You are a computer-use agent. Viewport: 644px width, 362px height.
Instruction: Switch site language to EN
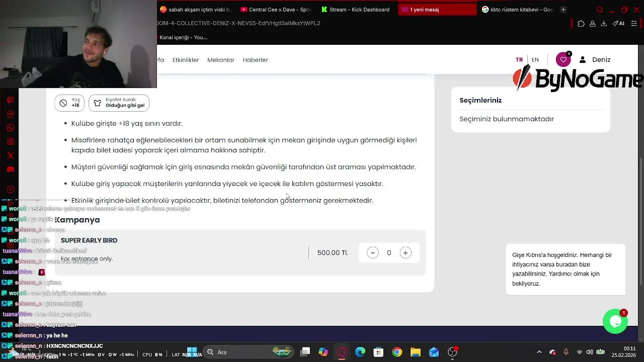535,60
